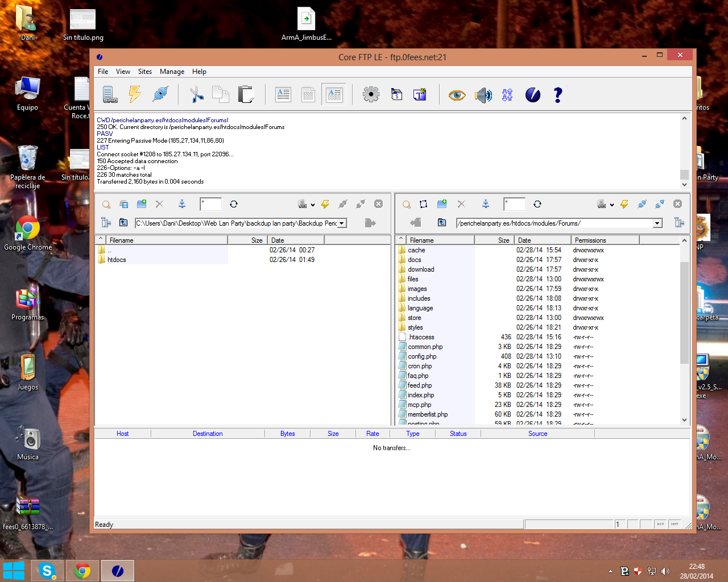Image resolution: width=728 pixels, height=582 pixels.
Task: Click the Reconnect plug icon in main toolbar
Action: 160,94
